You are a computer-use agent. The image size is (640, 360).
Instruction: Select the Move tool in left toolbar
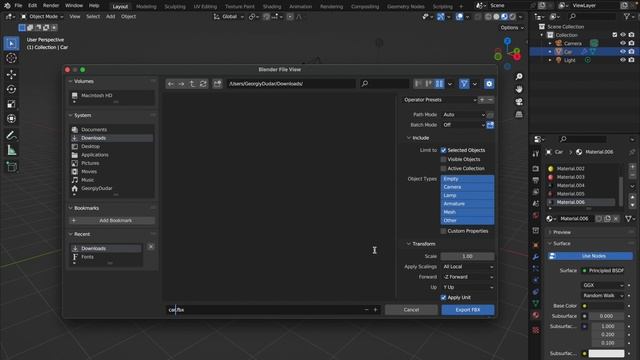pyautogui.click(x=11, y=74)
